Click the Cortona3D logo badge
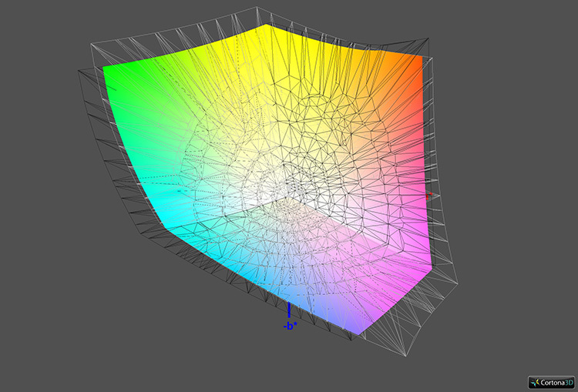578x392 pixels. [x=551, y=381]
